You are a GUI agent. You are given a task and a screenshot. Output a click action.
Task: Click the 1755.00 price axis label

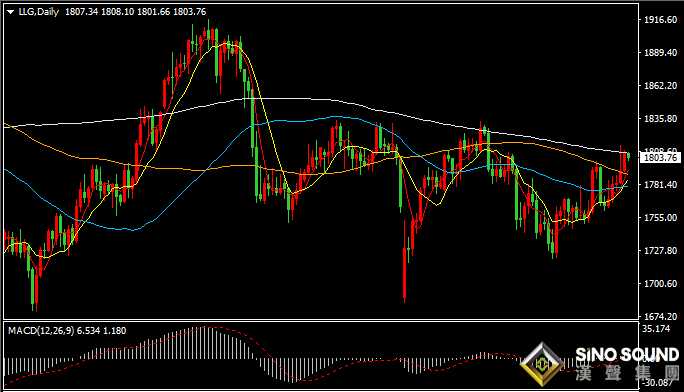click(x=660, y=218)
